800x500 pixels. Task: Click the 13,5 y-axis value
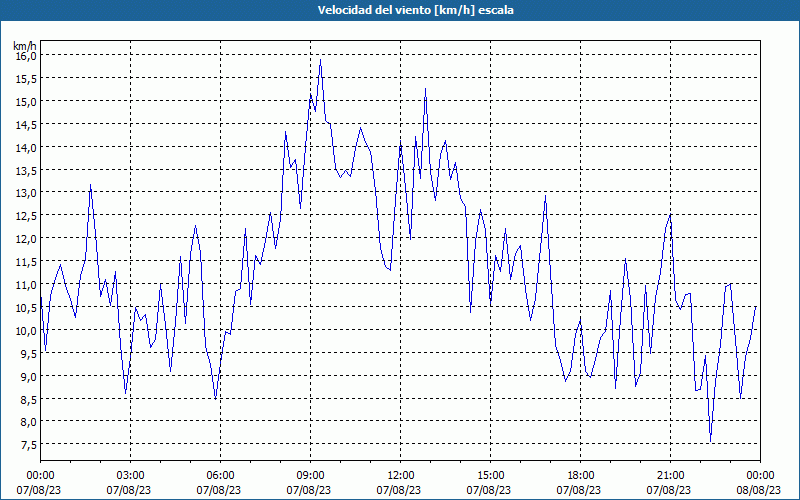coord(26,170)
